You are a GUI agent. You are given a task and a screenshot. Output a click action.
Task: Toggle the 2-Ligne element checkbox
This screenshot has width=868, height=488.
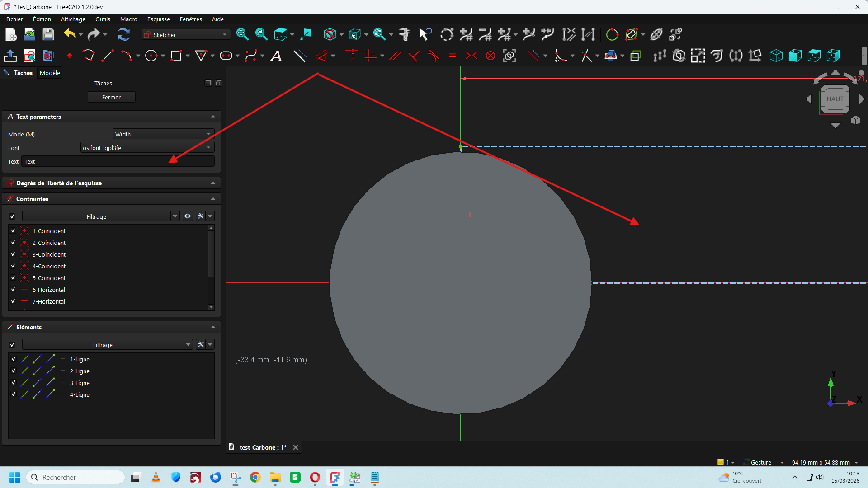(13, 371)
